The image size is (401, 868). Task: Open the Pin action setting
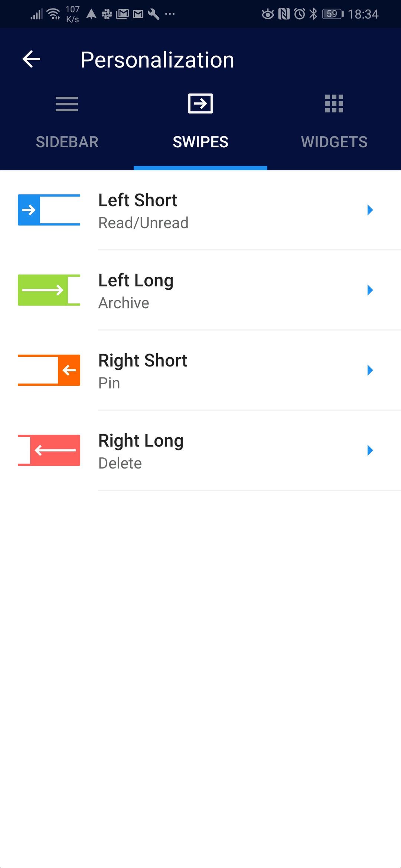point(109,383)
